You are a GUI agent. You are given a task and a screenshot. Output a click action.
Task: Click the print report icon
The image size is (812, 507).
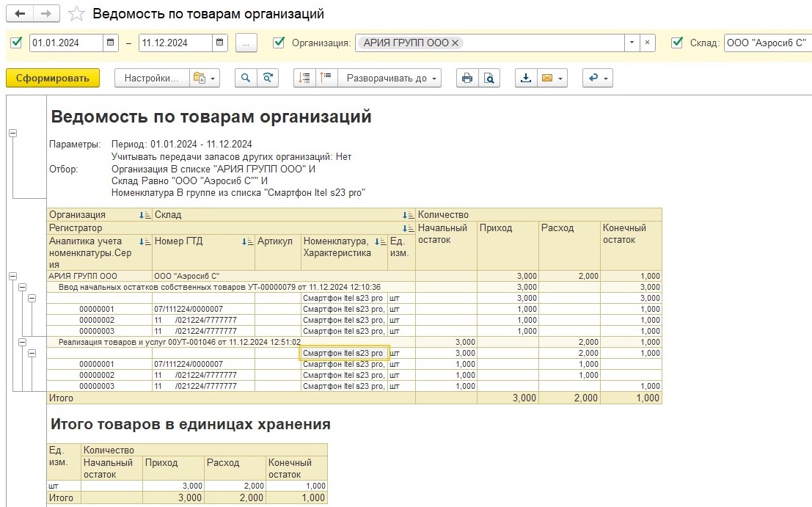coord(466,79)
